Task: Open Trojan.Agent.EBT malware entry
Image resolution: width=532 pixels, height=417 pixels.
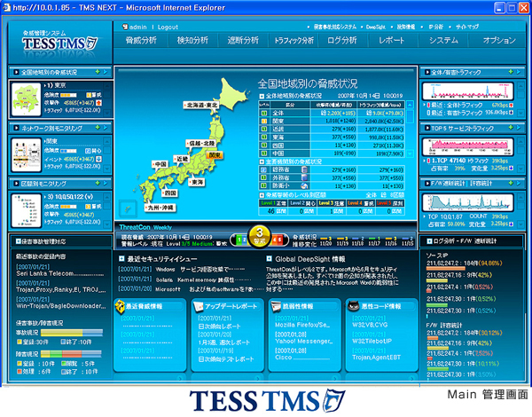Action: click(x=376, y=358)
